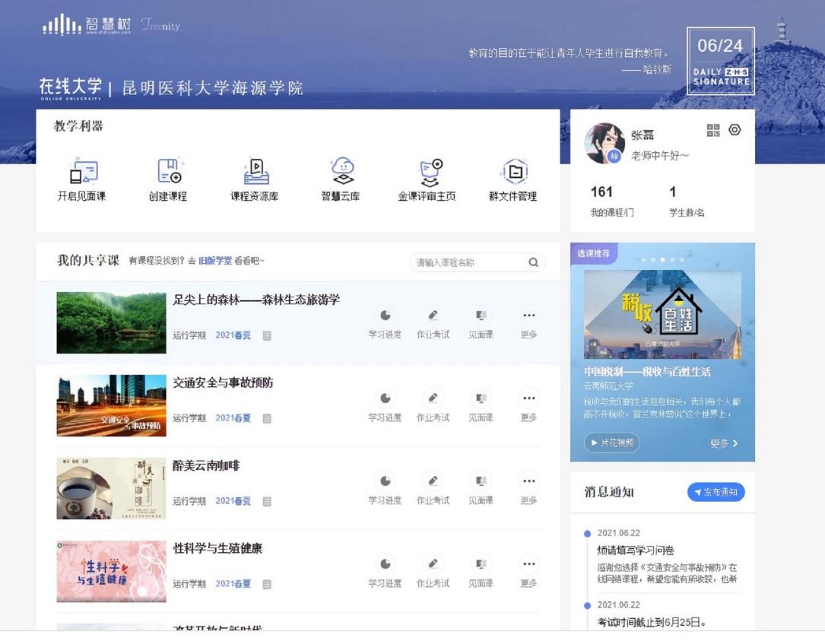Open the 考试时间截止到6月25日 notification
This screenshot has width=825, height=644.
click(652, 622)
